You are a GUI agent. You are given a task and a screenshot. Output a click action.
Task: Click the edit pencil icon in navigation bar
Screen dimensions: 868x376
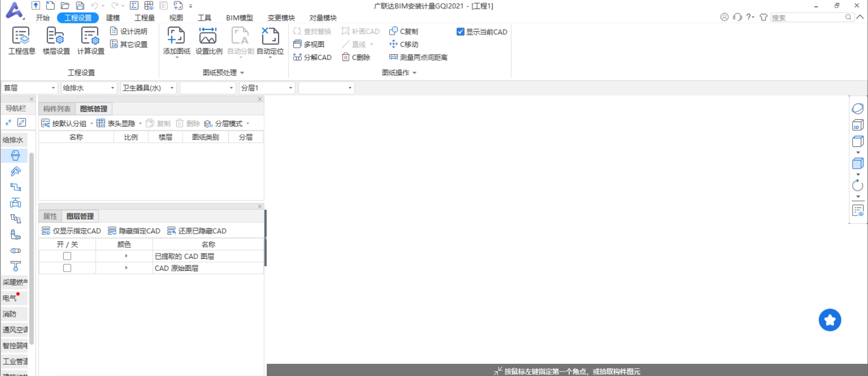click(21, 122)
